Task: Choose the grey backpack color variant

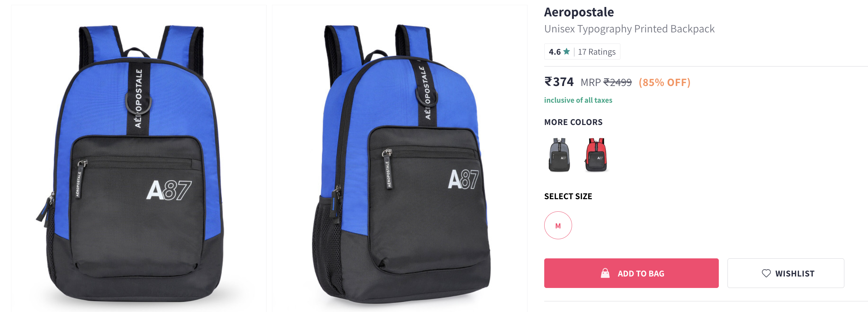Action: point(559,155)
